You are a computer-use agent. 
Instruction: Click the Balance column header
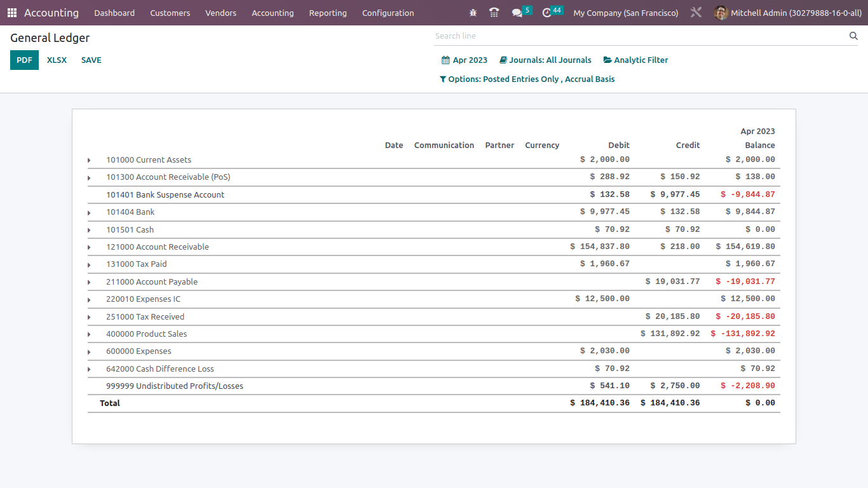[760, 146]
